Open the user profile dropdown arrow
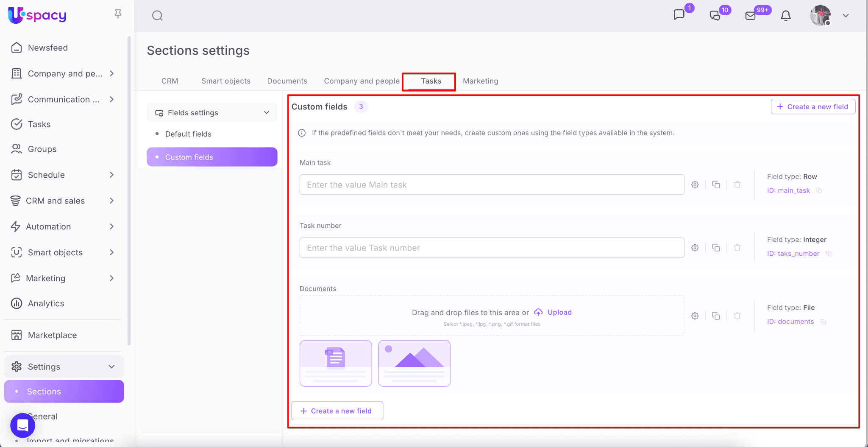The height and width of the screenshot is (447, 868). [846, 16]
